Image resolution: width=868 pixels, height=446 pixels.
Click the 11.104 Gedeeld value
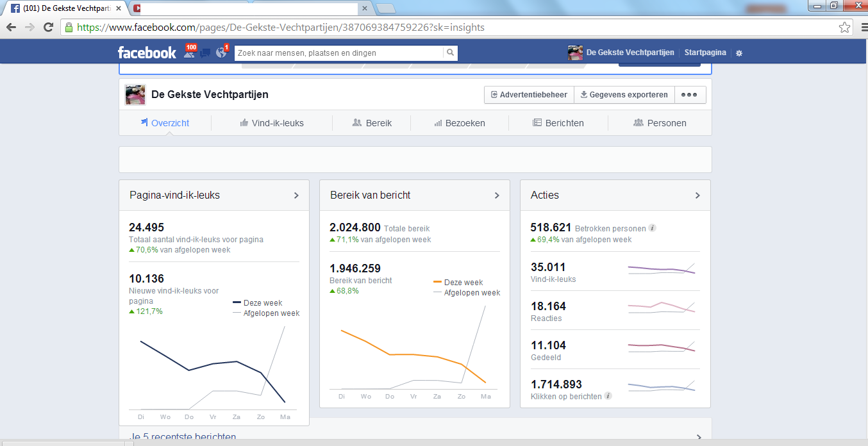tap(548, 345)
